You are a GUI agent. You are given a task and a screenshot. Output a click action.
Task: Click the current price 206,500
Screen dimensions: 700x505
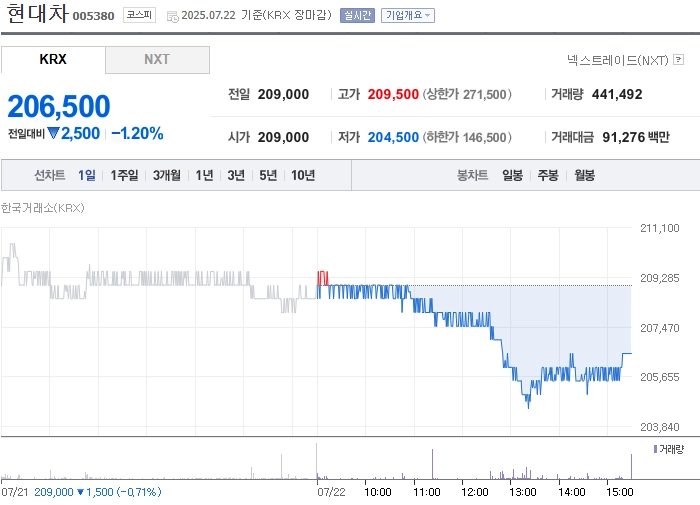click(x=58, y=106)
